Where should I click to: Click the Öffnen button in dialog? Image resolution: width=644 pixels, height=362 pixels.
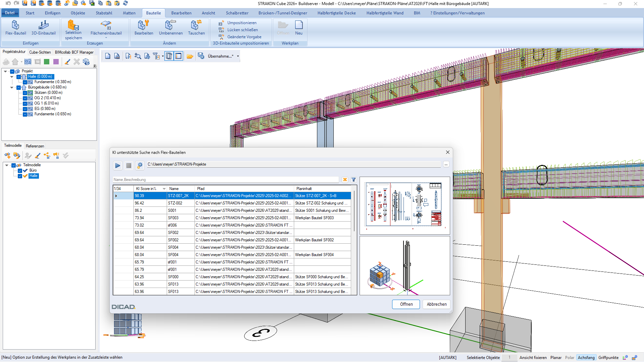[x=406, y=304]
